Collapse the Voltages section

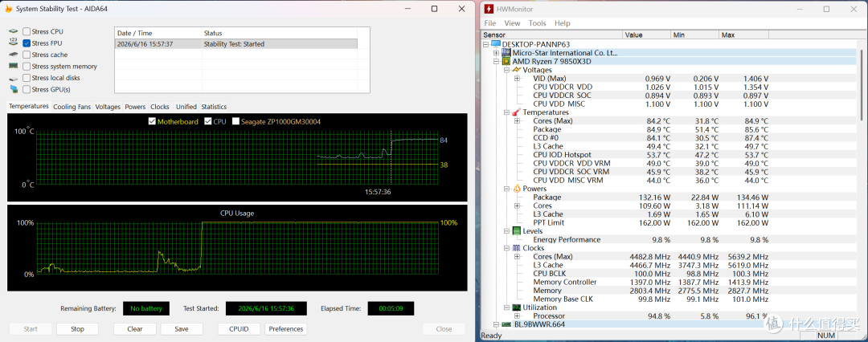[506, 70]
